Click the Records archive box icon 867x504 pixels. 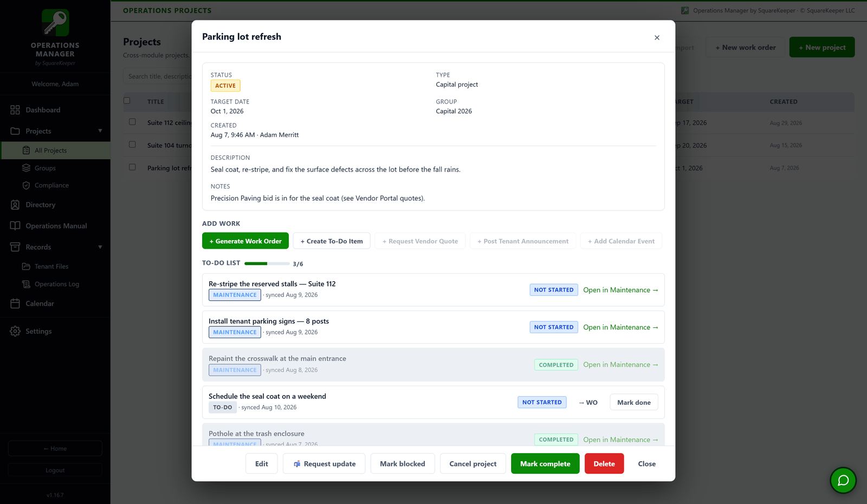15,247
